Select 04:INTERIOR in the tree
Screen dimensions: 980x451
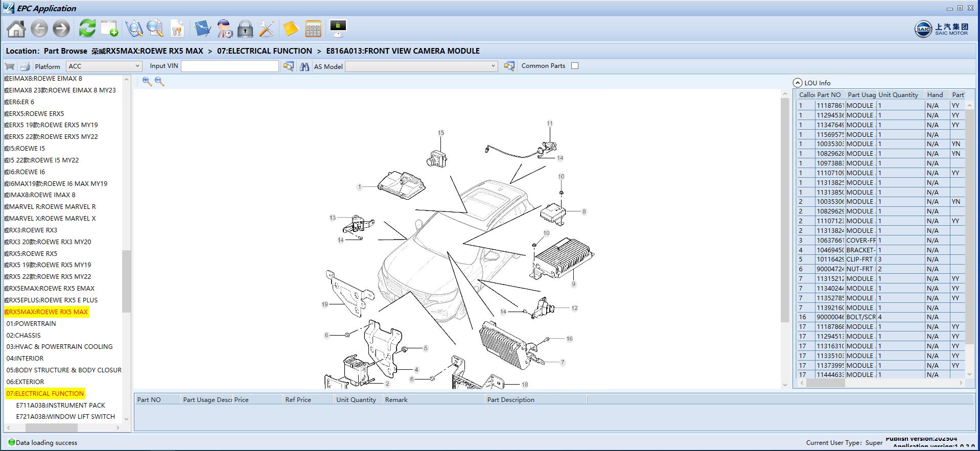25,358
